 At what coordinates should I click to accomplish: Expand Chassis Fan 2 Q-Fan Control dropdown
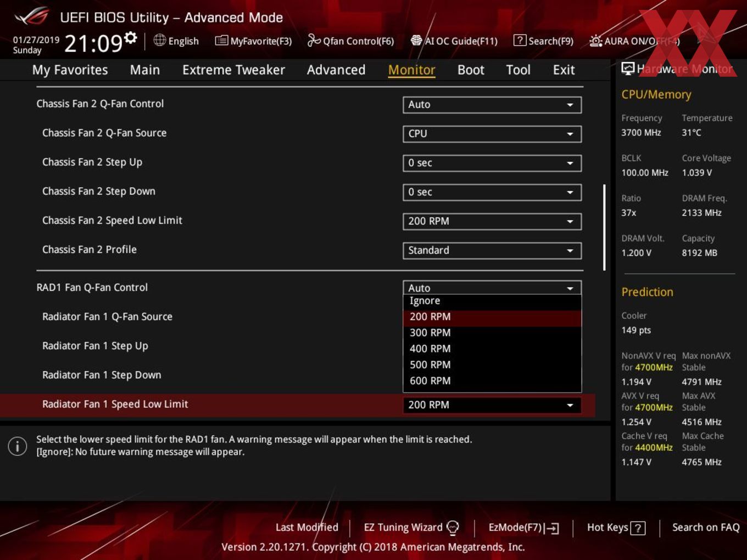[x=492, y=104]
